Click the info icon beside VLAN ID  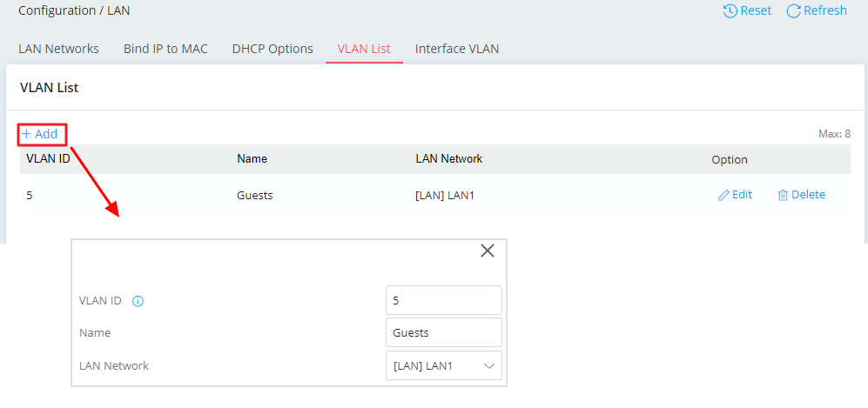pyautogui.click(x=138, y=301)
